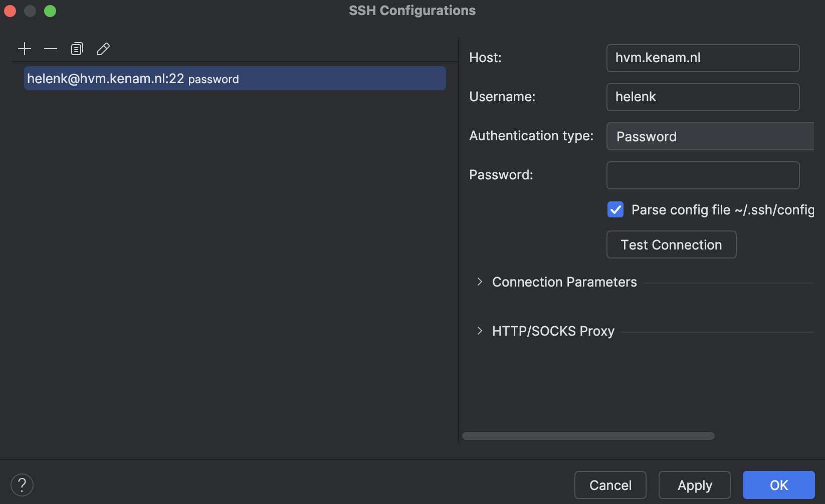Select the helenk@hvm.kenam.nl:22 configuration entry
Viewport: 825px width, 504px height.
234,78
